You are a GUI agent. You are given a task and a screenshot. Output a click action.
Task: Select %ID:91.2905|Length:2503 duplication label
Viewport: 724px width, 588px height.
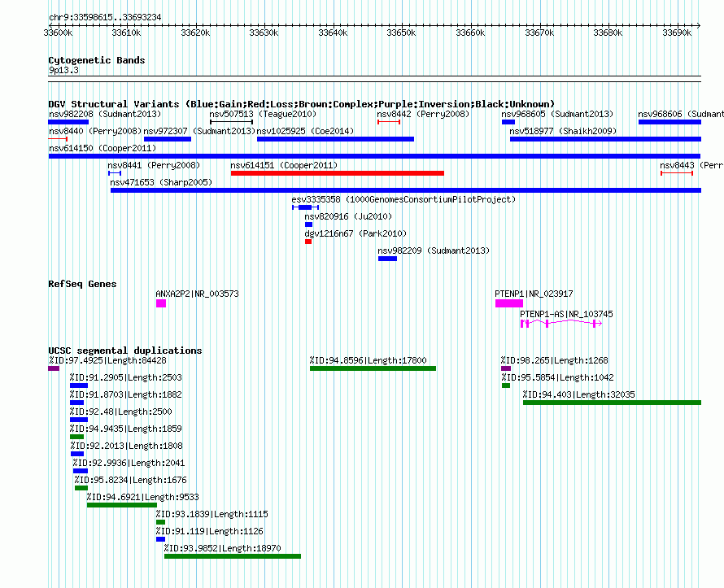(x=125, y=377)
